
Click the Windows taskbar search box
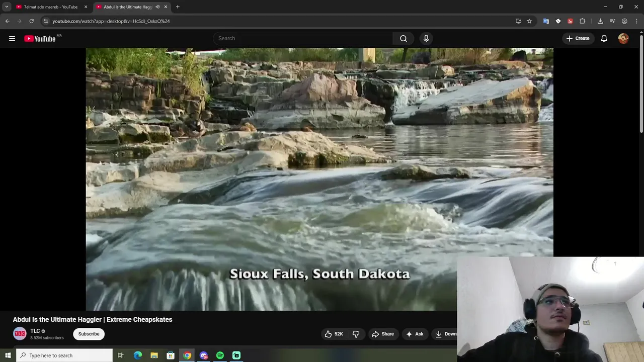click(x=64, y=355)
